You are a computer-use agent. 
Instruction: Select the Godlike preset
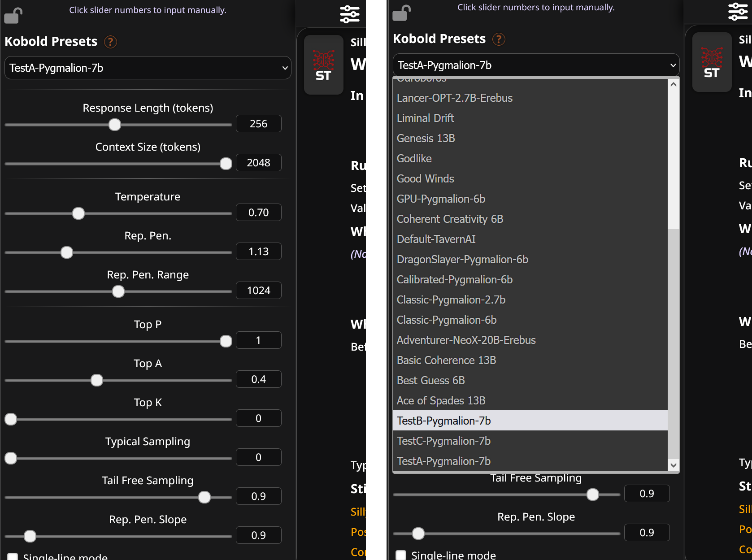tap(530, 158)
